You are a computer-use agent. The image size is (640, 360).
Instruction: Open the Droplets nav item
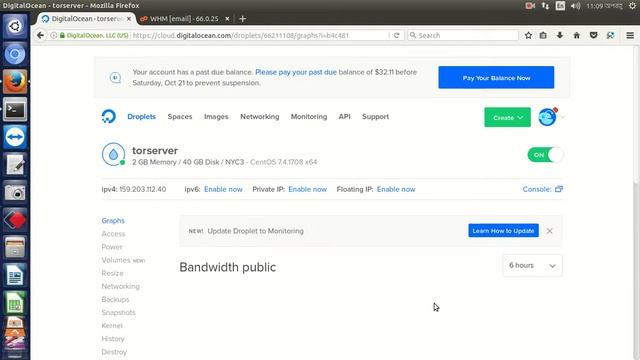pyautogui.click(x=141, y=117)
